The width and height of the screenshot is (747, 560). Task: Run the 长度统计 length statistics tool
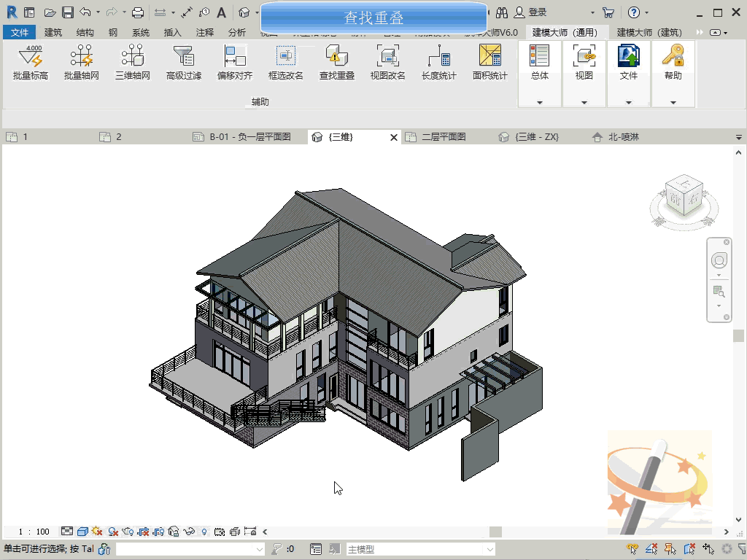[x=438, y=63]
